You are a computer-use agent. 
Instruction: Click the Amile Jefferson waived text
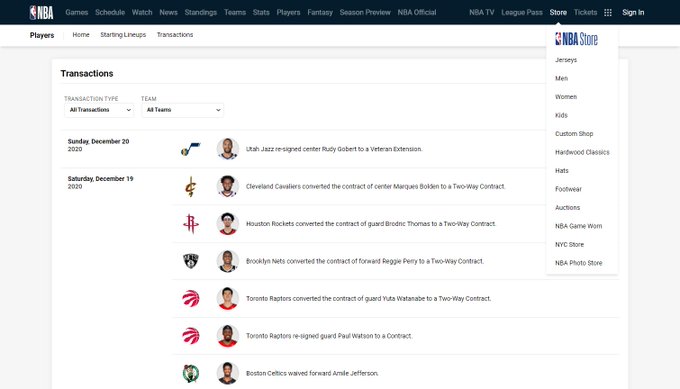click(312, 373)
